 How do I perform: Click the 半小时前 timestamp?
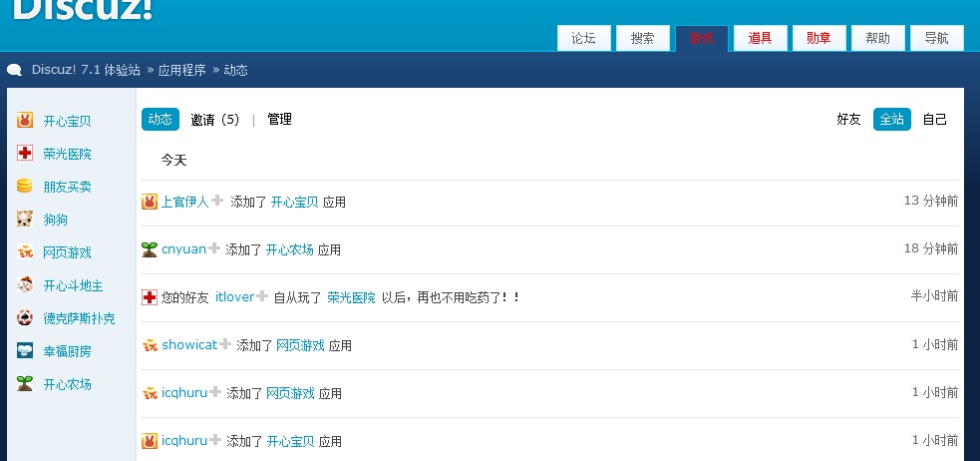[934, 295]
